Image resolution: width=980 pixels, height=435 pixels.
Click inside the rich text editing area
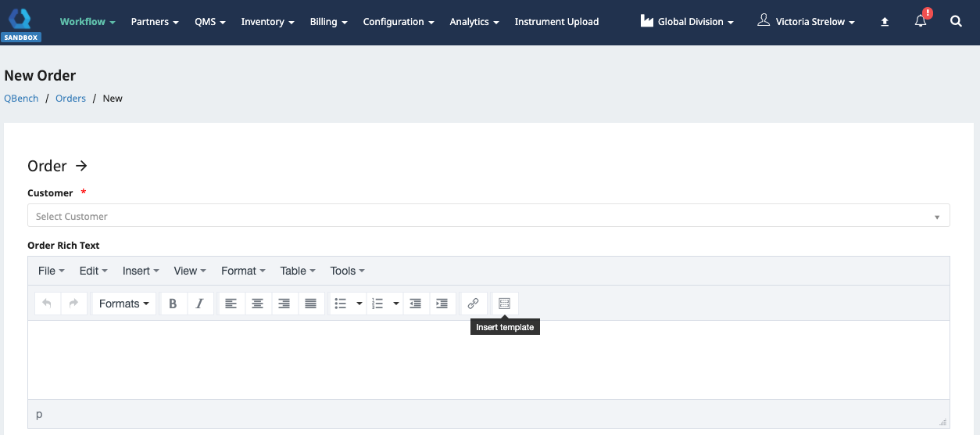[488, 360]
